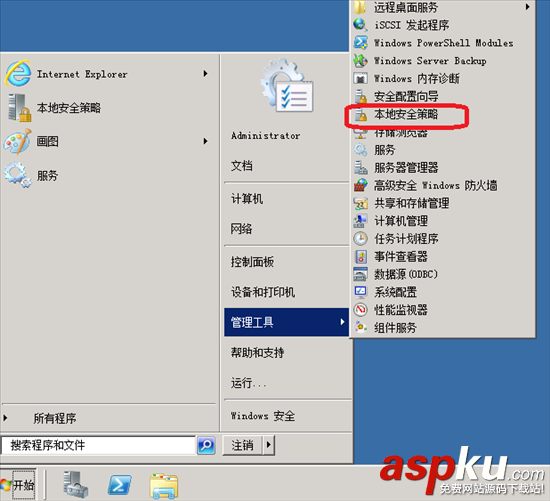The width and height of the screenshot is (550, 501).
Task: Click the 安全配置向导 icon
Action: coord(361,96)
